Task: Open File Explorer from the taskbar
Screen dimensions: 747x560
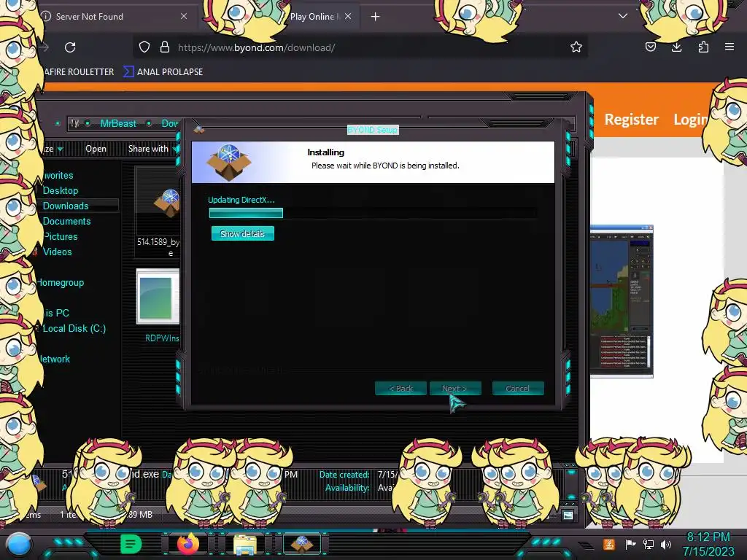Action: (245, 544)
